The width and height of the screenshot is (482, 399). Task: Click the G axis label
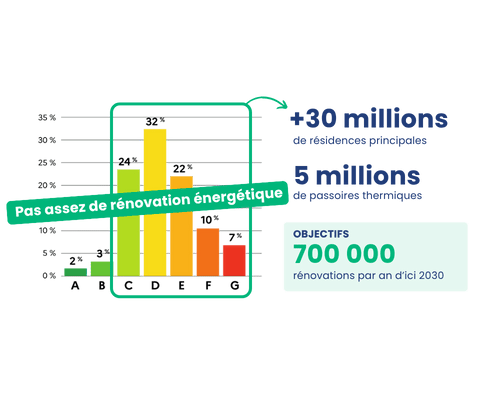coord(235,286)
